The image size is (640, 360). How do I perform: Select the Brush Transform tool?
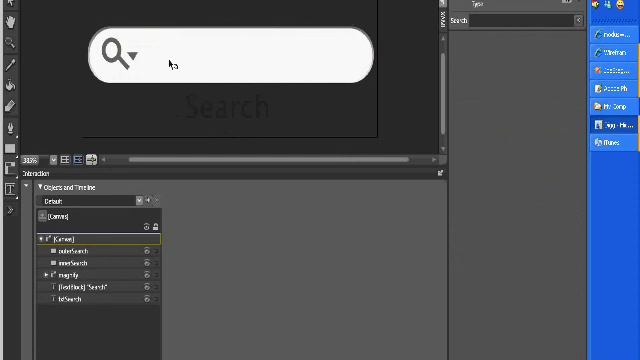click(10, 106)
